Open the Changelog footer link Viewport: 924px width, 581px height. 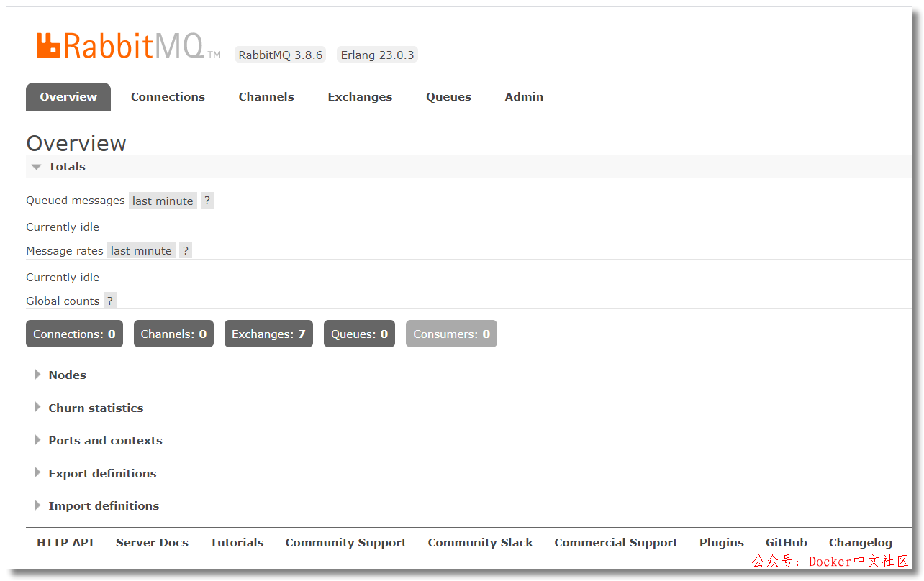(x=860, y=543)
